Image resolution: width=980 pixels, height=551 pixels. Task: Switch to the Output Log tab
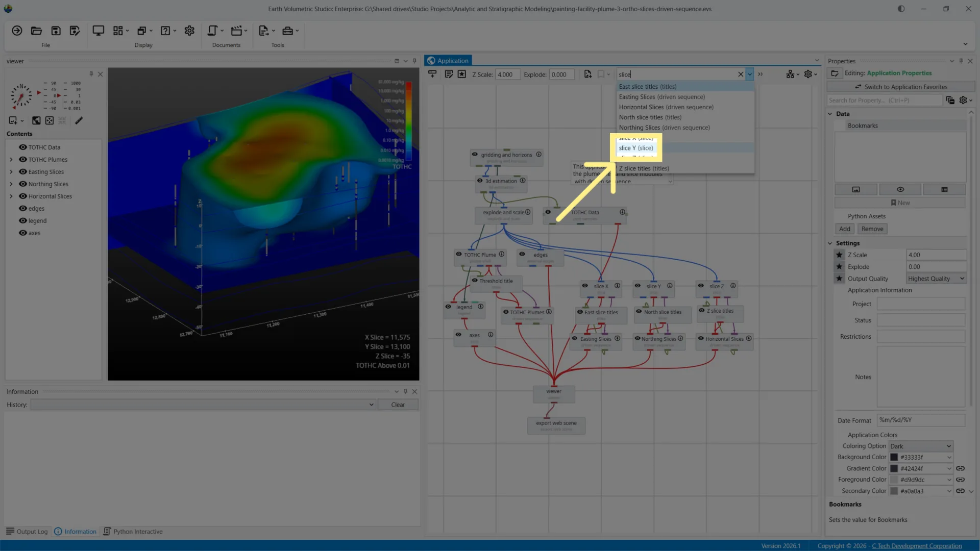click(x=27, y=532)
